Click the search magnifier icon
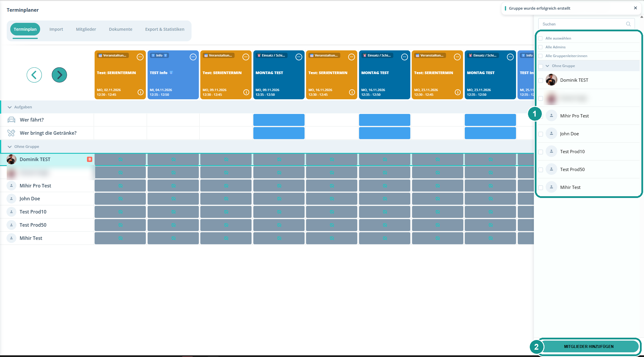 628,24
